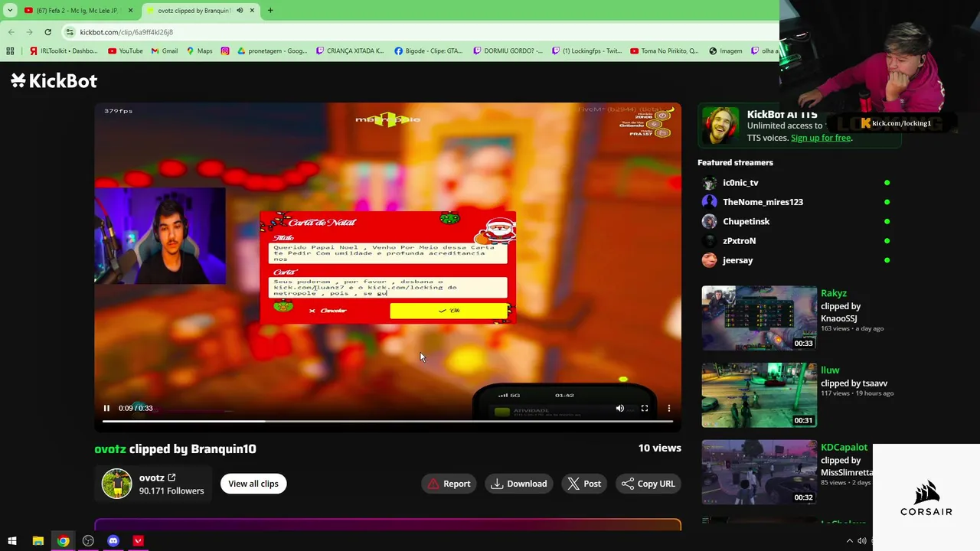
Task: Open OBS Studio from the taskbar
Action: click(88, 541)
